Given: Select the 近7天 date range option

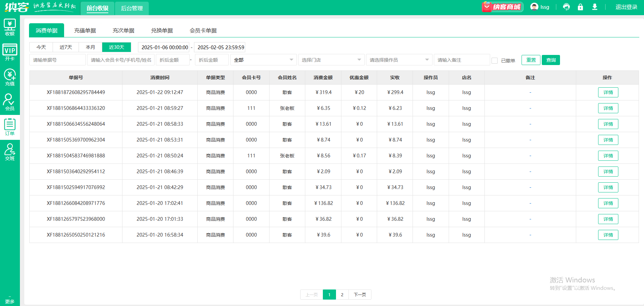Looking at the screenshot, I should 66,47.
